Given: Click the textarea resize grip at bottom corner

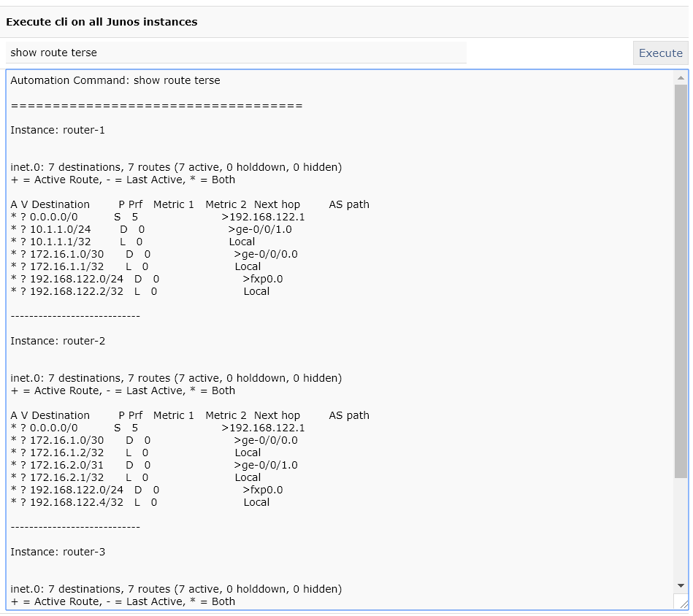Looking at the screenshot, I should (x=683, y=603).
